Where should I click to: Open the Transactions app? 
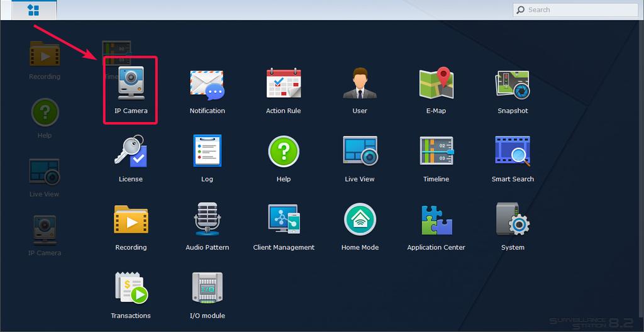click(x=131, y=287)
